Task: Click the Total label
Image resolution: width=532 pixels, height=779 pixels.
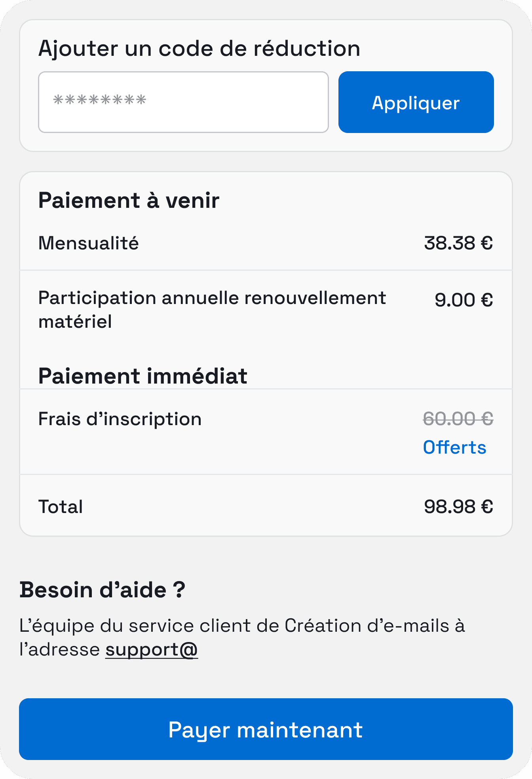Action: pos(61,507)
